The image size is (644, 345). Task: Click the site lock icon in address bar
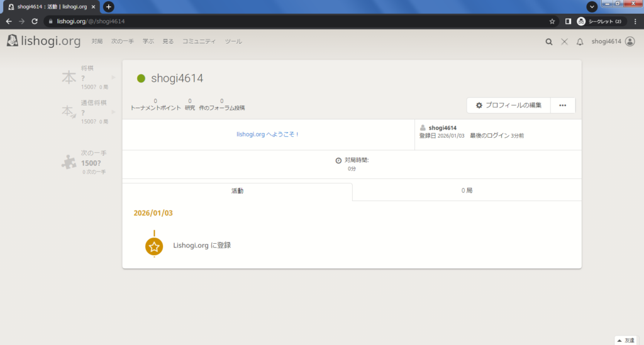pos(50,21)
